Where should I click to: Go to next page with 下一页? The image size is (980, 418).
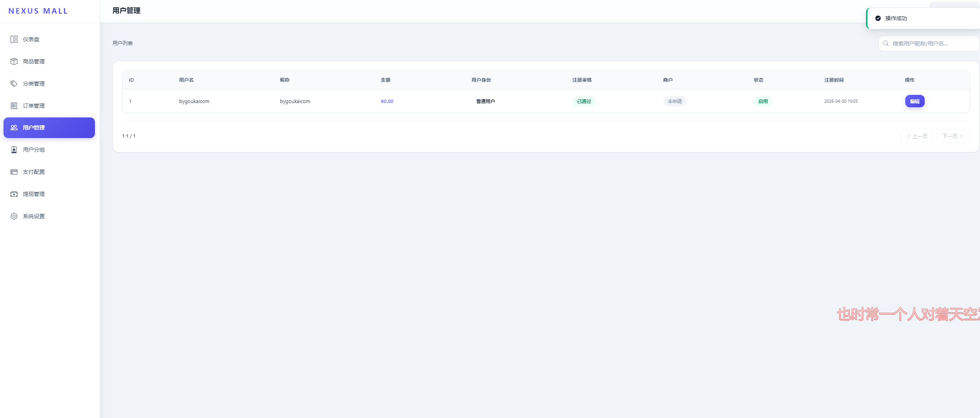pos(952,136)
